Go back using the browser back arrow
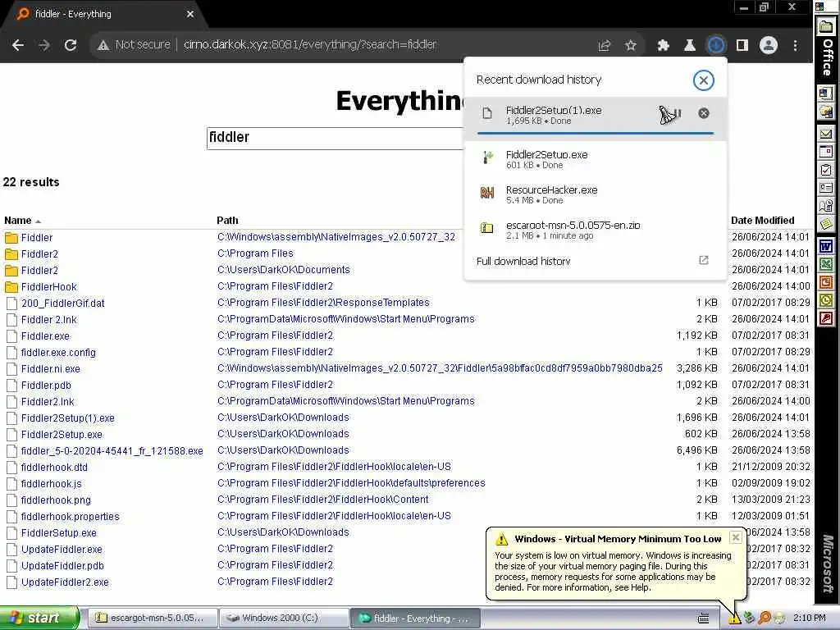Image resolution: width=840 pixels, height=630 pixels. [x=18, y=45]
